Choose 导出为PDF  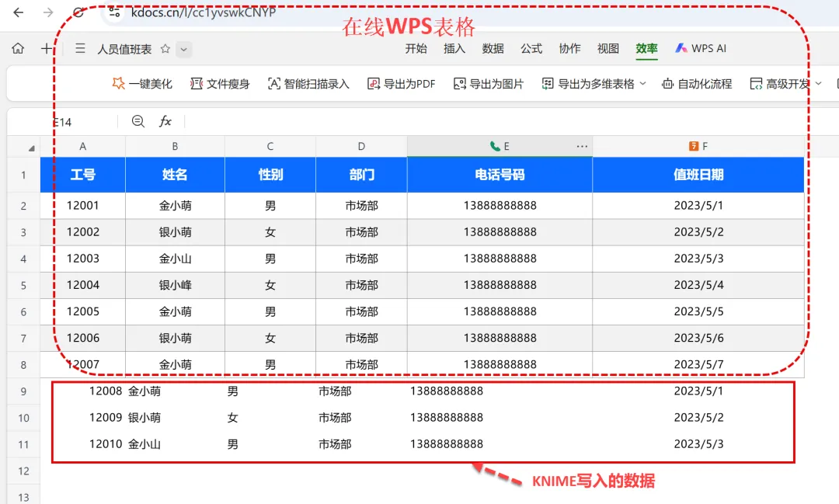tap(402, 83)
